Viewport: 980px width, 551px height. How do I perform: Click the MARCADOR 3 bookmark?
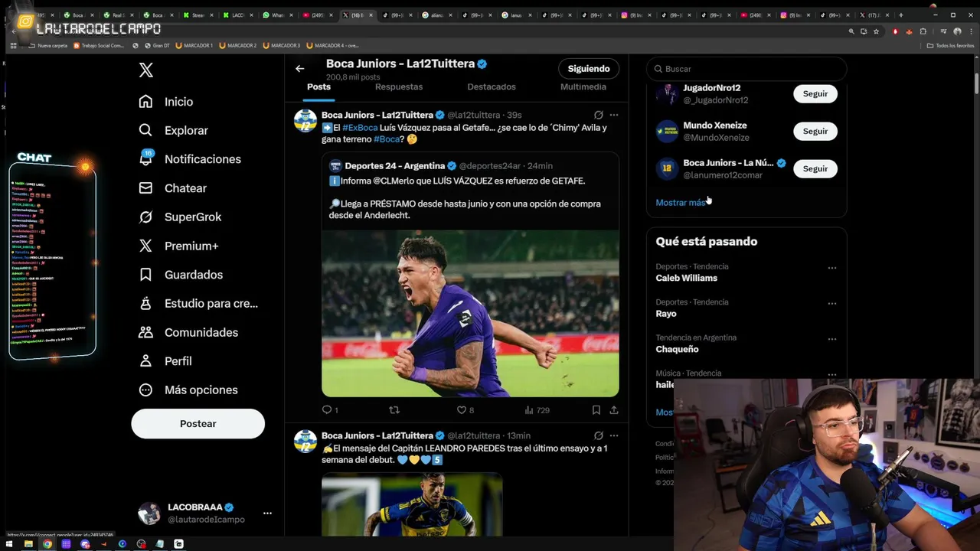click(282, 45)
